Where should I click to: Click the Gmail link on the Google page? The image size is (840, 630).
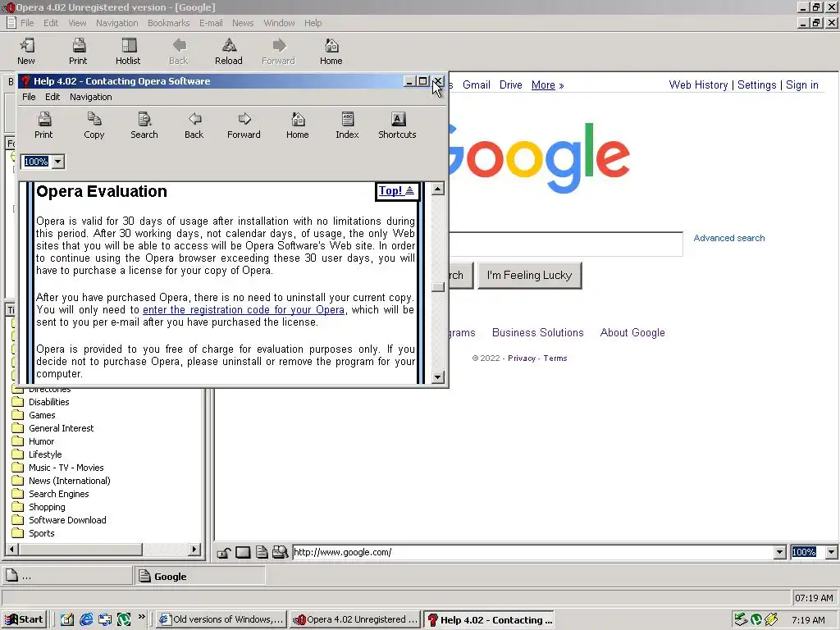pyautogui.click(x=477, y=85)
